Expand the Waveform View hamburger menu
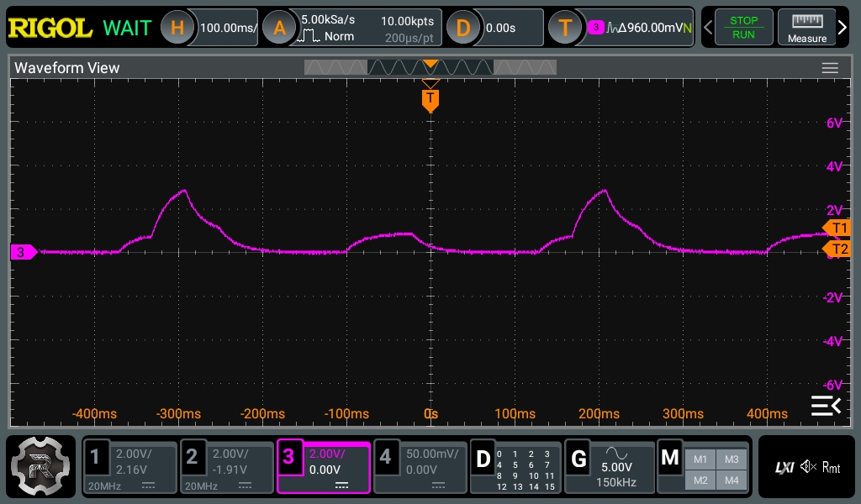The height and width of the screenshot is (504, 861). [x=830, y=68]
